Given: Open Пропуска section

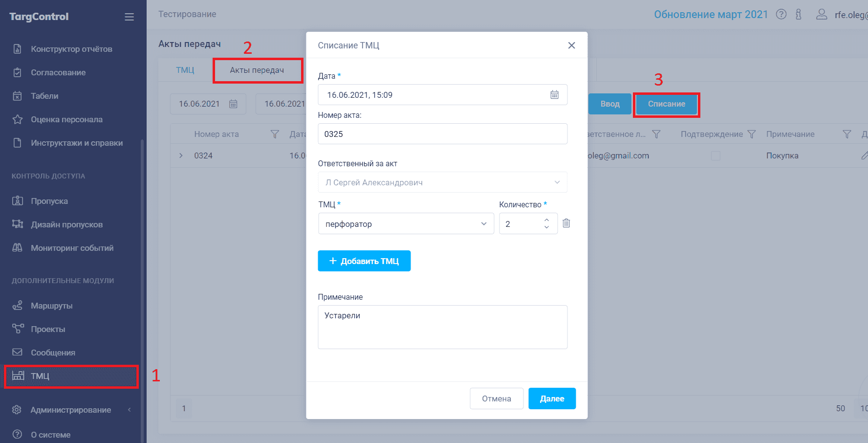Looking at the screenshot, I should [49, 201].
